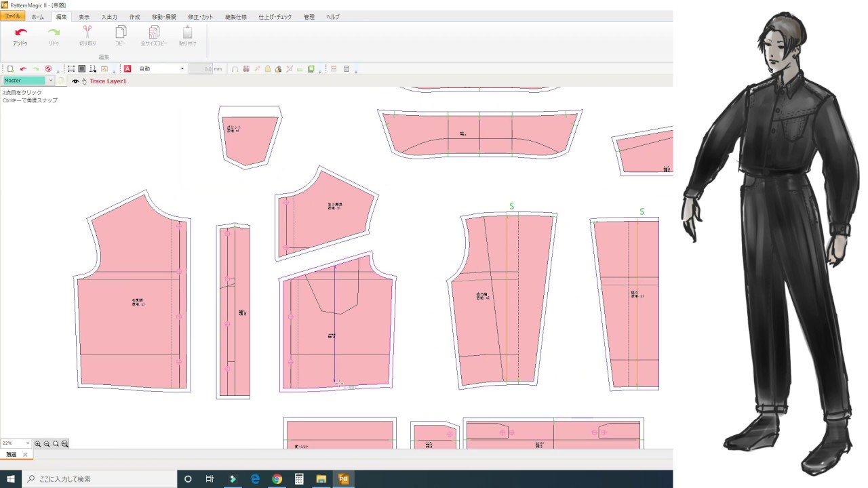Image resolution: width=868 pixels, height=488 pixels.
Task: Click the Trace Layer1 label
Action: 108,81
